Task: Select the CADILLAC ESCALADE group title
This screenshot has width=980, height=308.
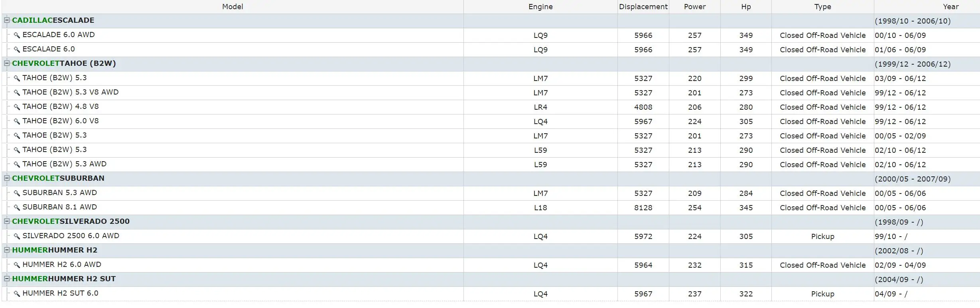Action: (x=53, y=20)
